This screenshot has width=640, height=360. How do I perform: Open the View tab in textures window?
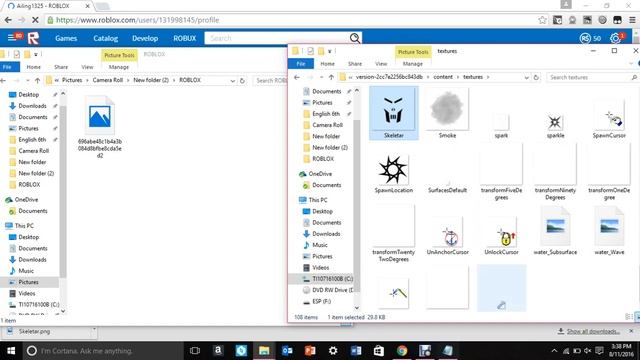[381, 64]
